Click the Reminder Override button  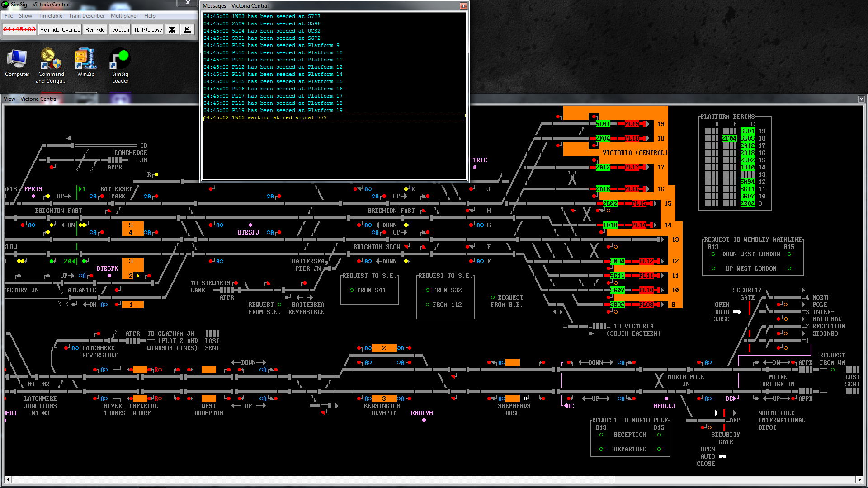pos(60,30)
